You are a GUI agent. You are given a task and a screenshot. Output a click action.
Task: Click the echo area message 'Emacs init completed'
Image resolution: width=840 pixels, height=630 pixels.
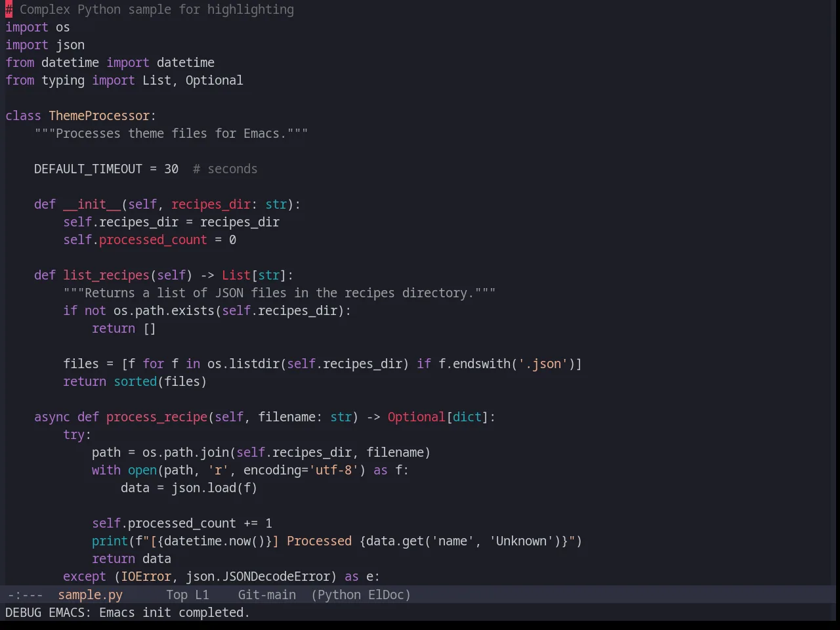(x=175, y=612)
